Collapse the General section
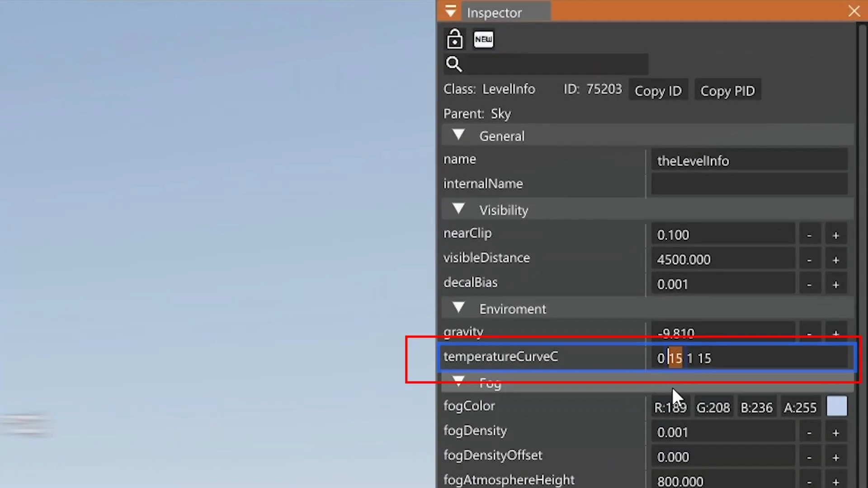Viewport: 868px width, 488px height. tap(458, 135)
